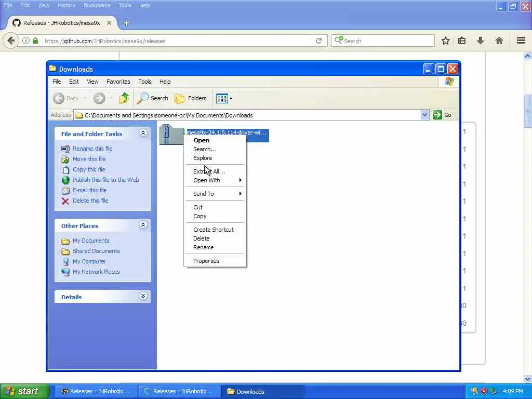Choose Properties in the context menu
The width and height of the screenshot is (532, 399).
coord(215,261)
